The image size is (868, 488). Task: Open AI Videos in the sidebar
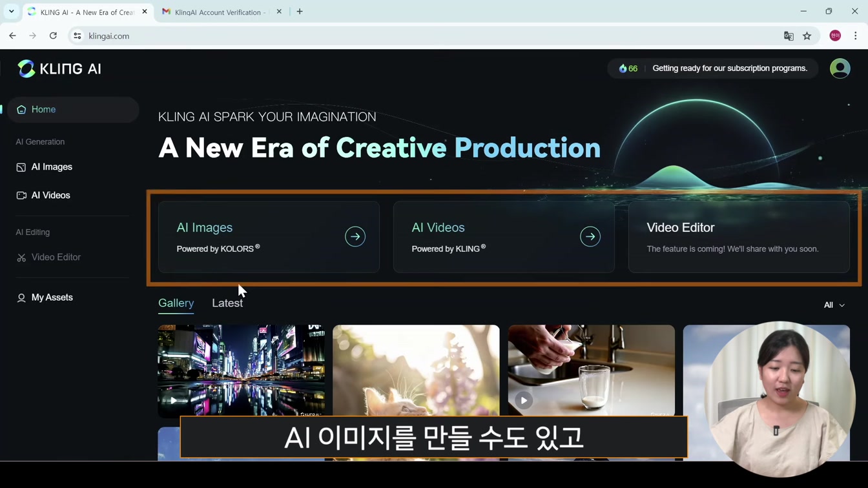point(50,196)
